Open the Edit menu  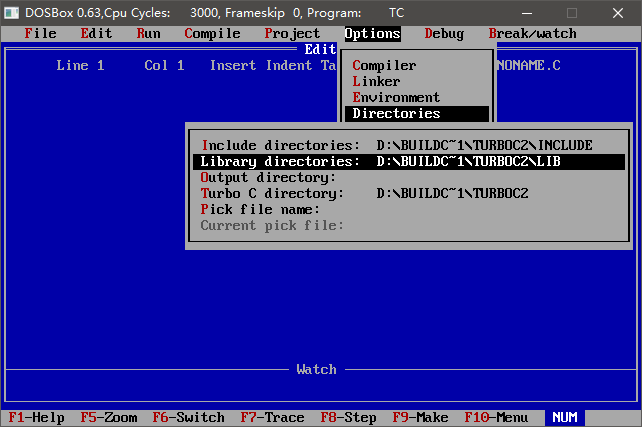tap(96, 34)
